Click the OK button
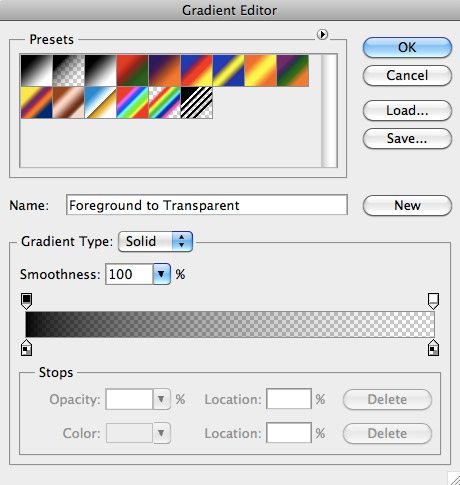The width and height of the screenshot is (460, 485). (407, 47)
